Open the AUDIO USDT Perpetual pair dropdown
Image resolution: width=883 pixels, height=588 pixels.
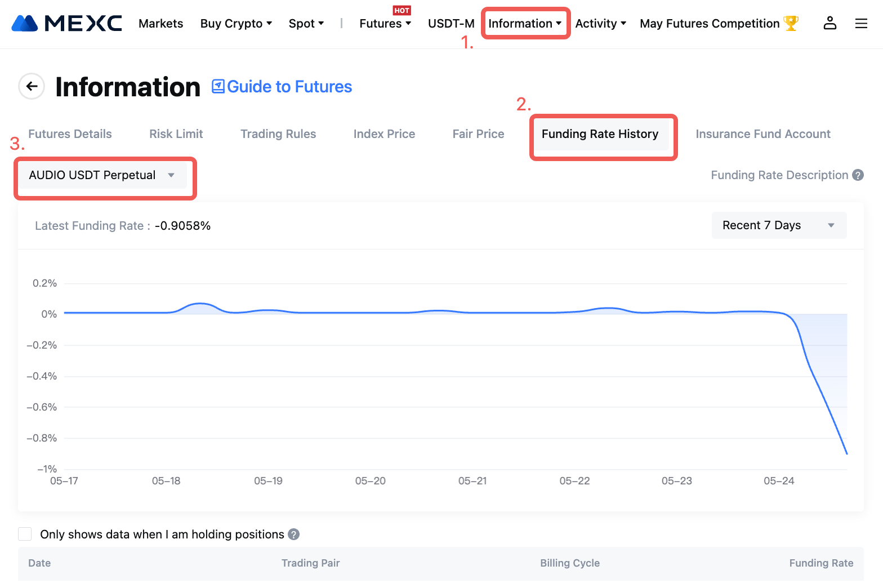(x=102, y=175)
